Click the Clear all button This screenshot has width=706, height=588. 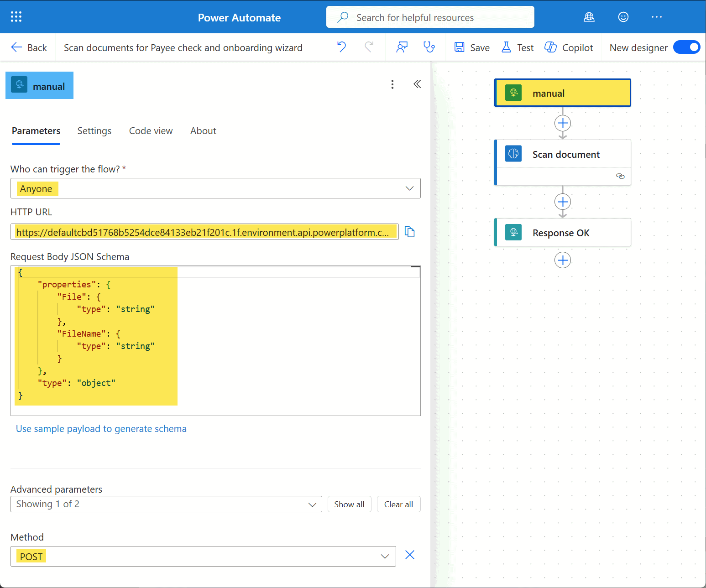[x=398, y=504]
